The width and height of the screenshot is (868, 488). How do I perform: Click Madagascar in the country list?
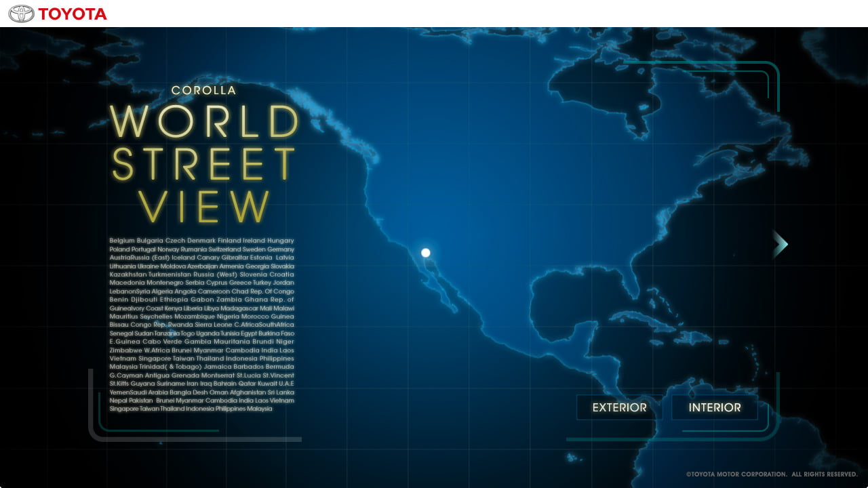(x=239, y=308)
